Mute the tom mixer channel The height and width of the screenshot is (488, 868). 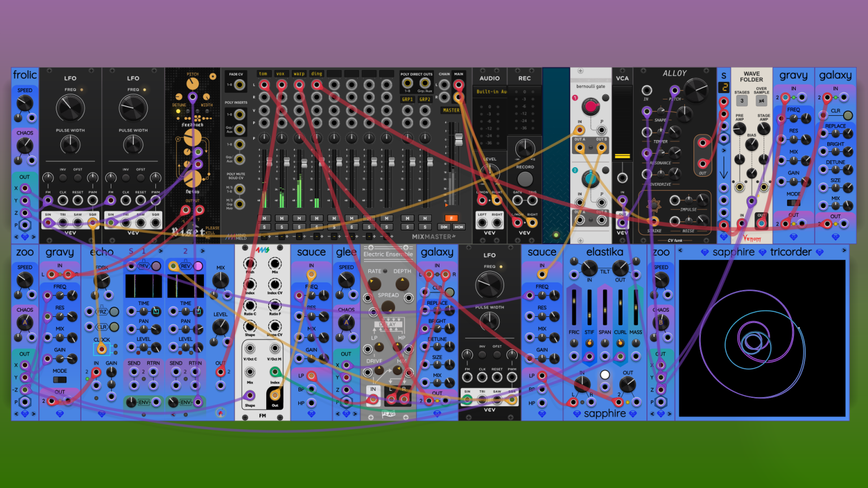[264, 218]
